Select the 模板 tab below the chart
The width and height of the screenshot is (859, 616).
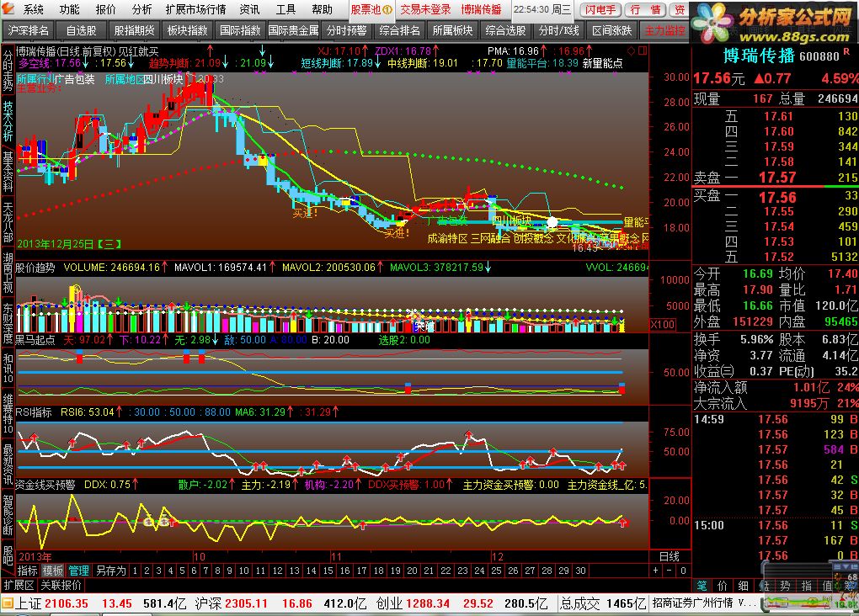[53, 571]
